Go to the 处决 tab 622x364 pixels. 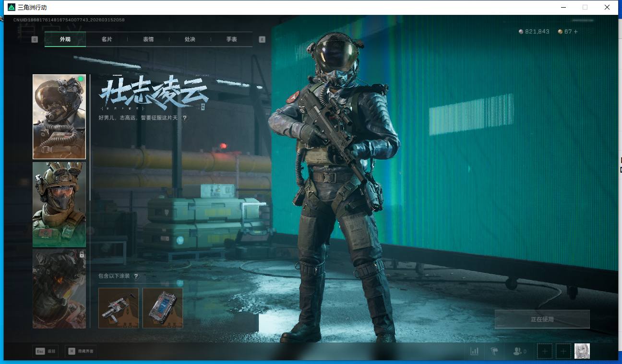pyautogui.click(x=190, y=39)
